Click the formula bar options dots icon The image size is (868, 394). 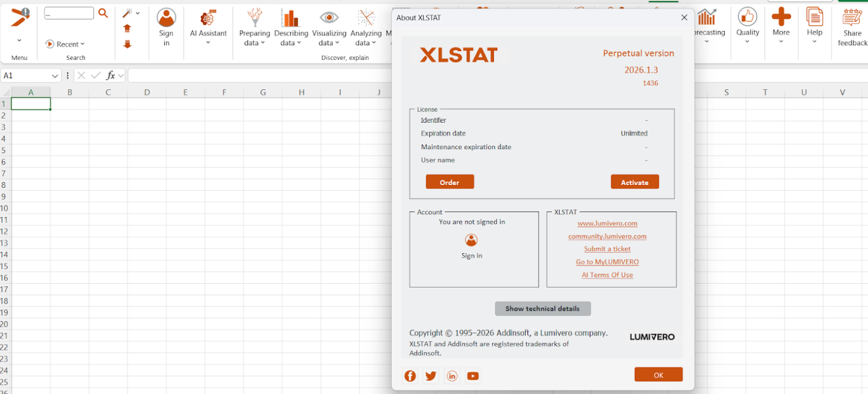coord(68,76)
